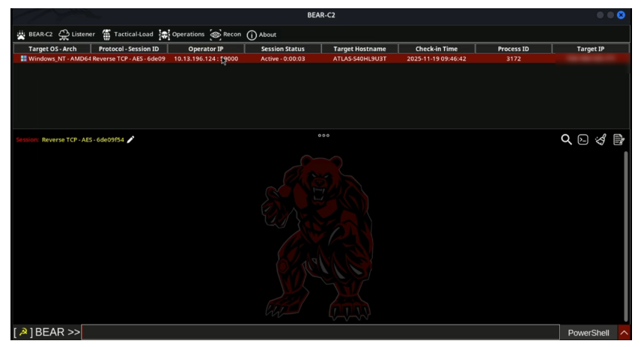Select the Windows_NT - AMD64 cell
This screenshot has height=347, width=644.
(52, 58)
